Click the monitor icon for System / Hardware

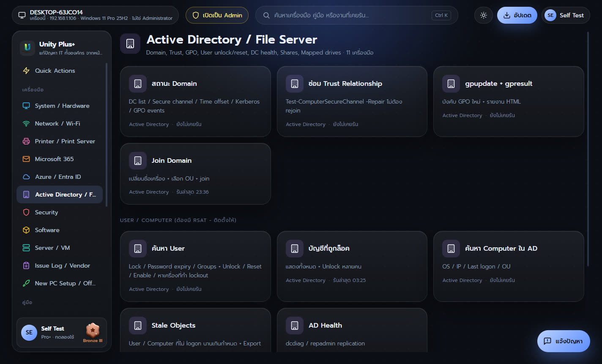[x=26, y=106]
